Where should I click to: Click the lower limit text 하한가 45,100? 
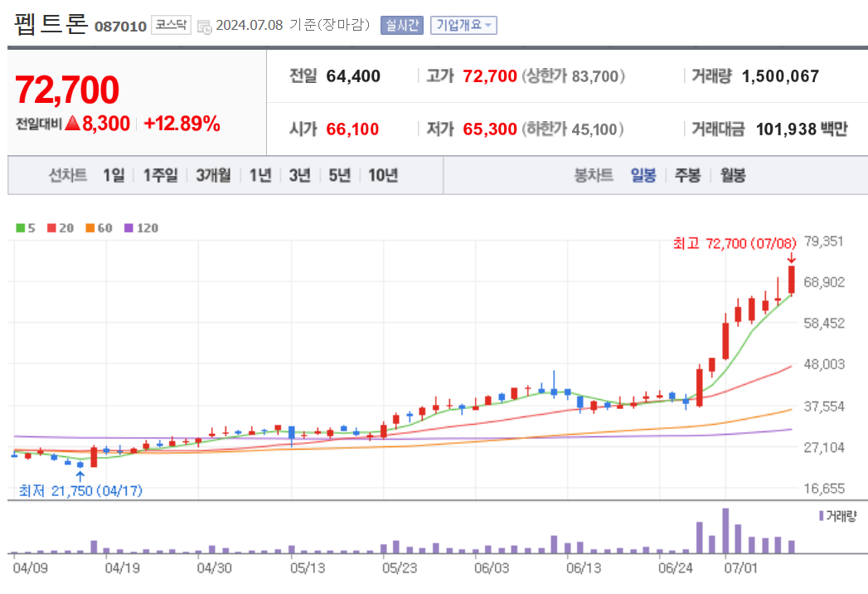click(x=572, y=129)
